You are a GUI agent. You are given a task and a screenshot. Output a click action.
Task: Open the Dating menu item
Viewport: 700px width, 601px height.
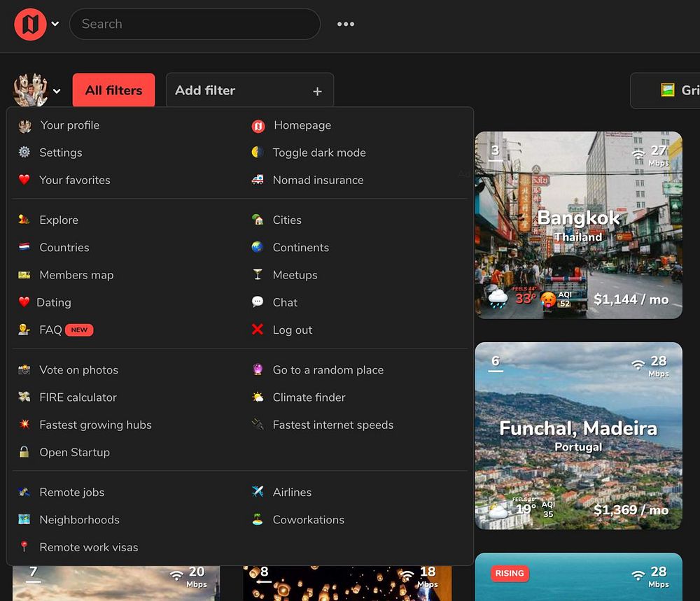[x=54, y=302]
